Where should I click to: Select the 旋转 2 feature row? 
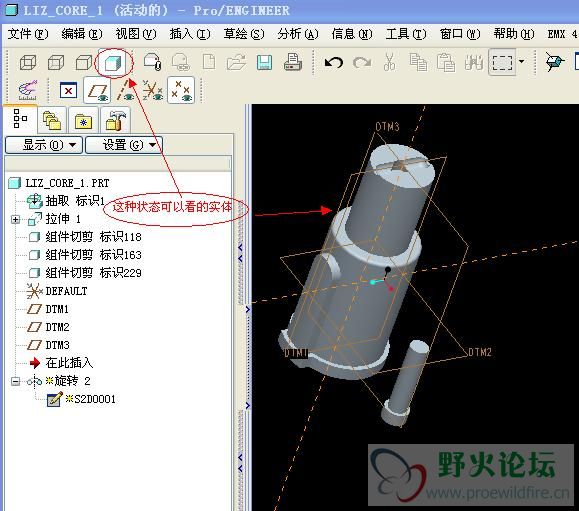pyautogui.click(x=59, y=381)
